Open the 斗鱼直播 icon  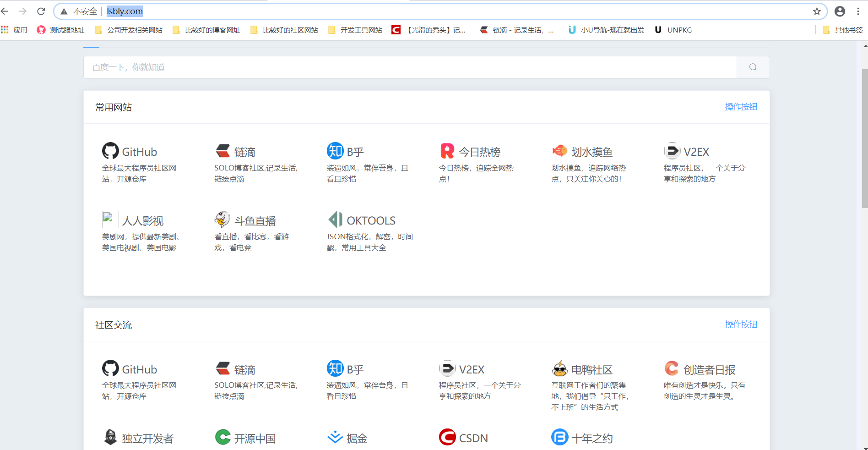pos(222,220)
